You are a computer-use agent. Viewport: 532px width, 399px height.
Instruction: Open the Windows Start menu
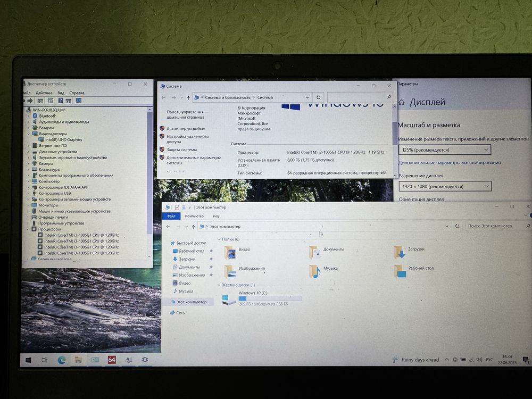pyautogui.click(x=29, y=360)
